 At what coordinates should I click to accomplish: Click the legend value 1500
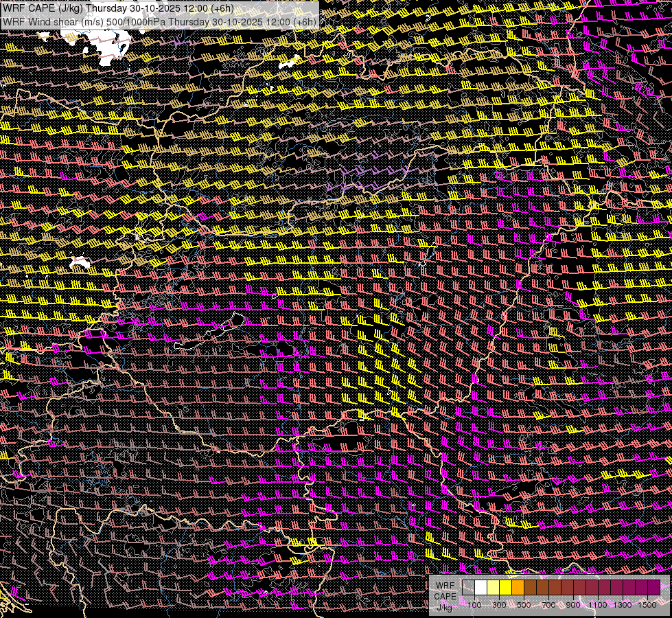click(x=647, y=605)
